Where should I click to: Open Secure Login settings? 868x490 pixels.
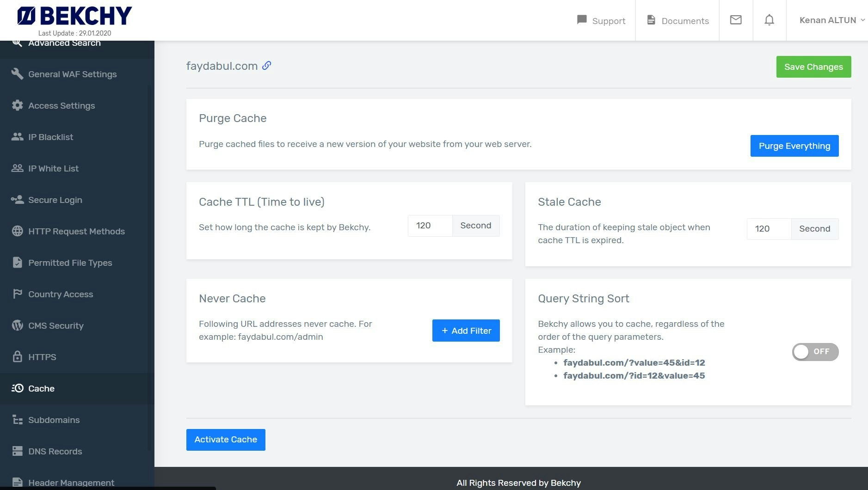pos(77,200)
